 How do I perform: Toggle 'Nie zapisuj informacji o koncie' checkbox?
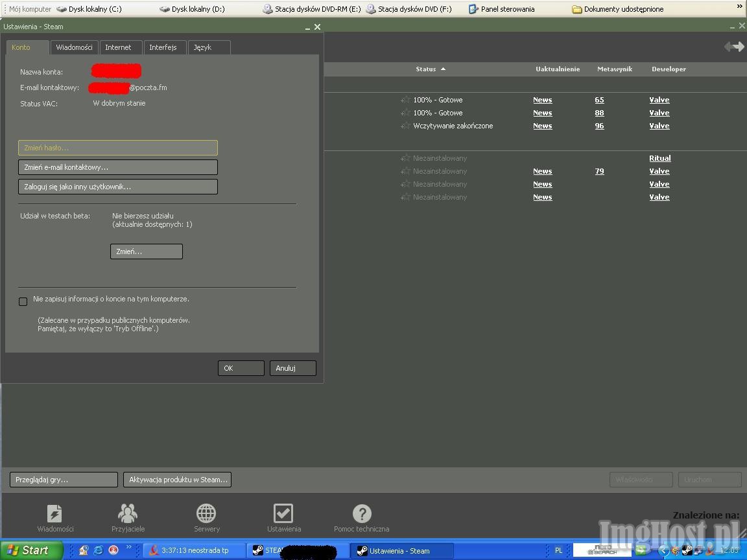pyautogui.click(x=23, y=301)
